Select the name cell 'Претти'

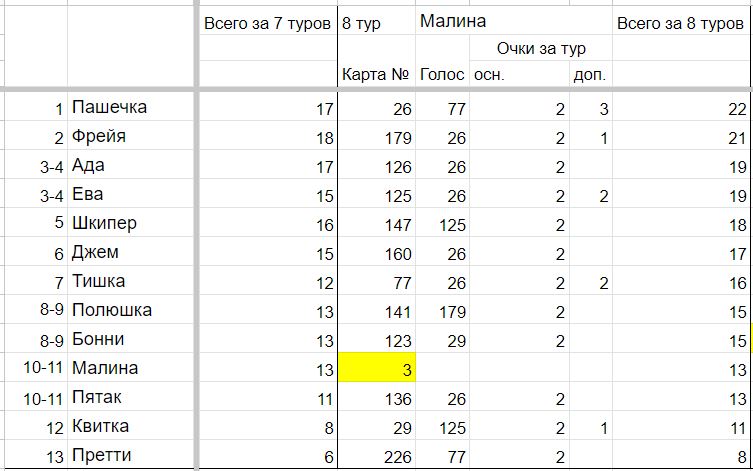point(130,455)
